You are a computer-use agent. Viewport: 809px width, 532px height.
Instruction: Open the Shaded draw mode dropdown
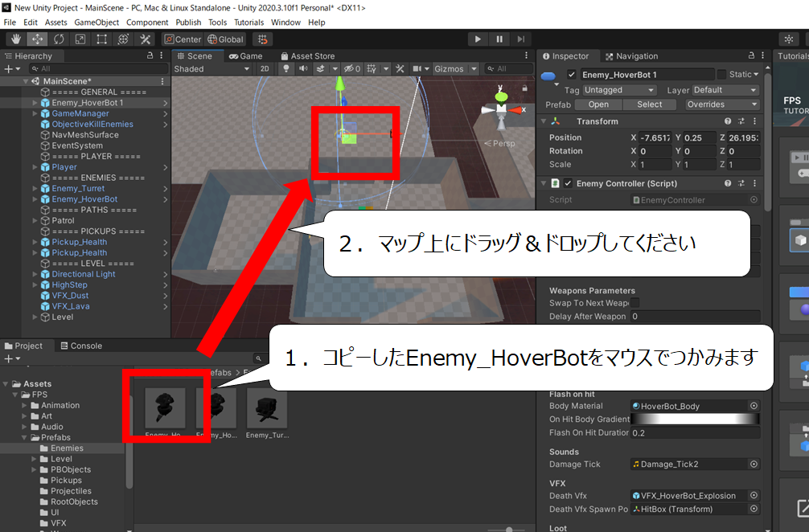coord(211,68)
